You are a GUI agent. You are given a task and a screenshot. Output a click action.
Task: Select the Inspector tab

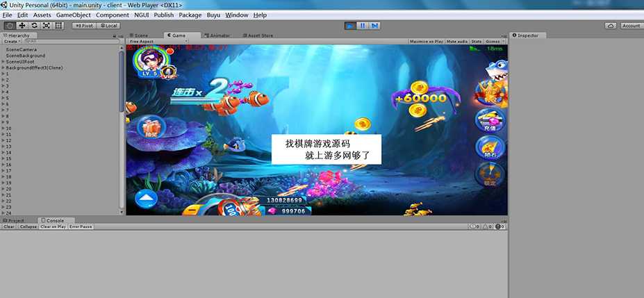click(x=528, y=35)
